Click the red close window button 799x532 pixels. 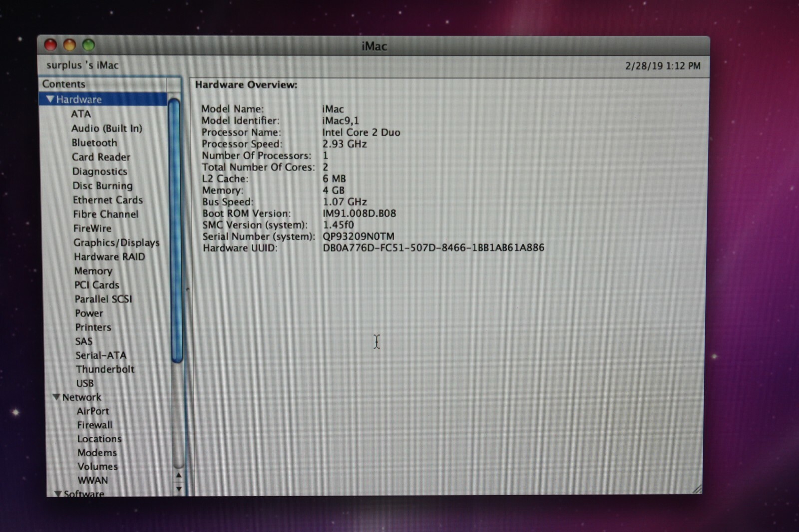tap(50, 45)
